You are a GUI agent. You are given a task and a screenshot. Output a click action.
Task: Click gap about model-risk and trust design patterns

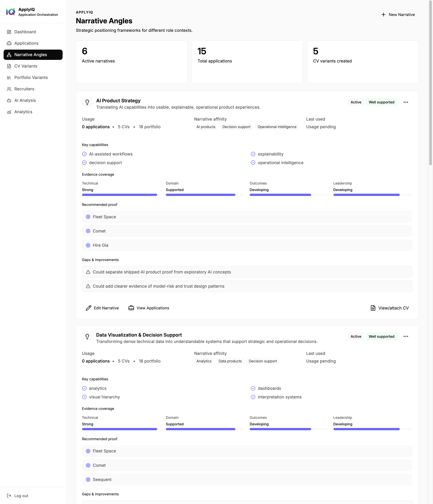pos(247,286)
